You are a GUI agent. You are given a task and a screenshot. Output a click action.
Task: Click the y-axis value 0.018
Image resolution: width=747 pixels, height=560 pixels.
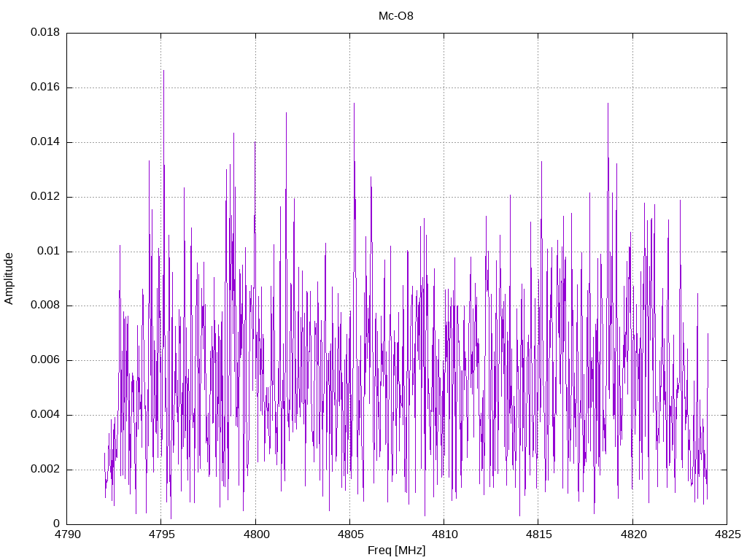[45, 32]
